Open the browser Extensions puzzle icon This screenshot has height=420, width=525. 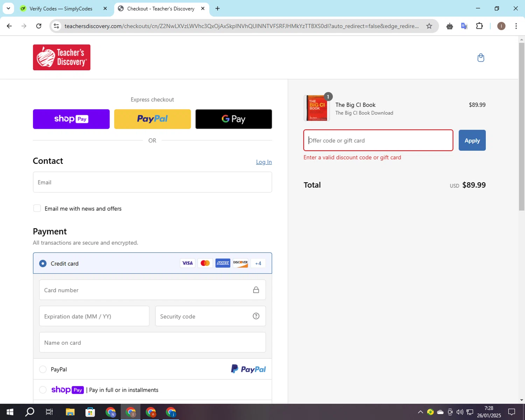click(x=479, y=26)
